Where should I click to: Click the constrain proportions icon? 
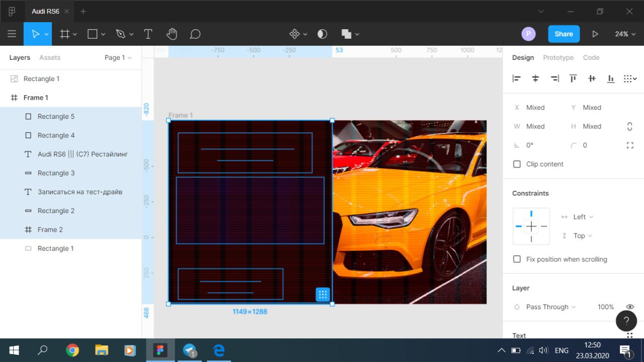pos(629,126)
